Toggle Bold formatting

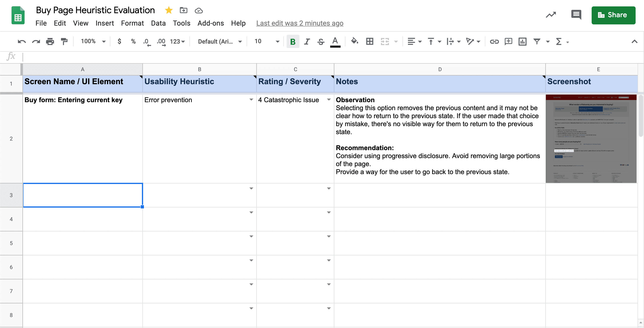293,42
